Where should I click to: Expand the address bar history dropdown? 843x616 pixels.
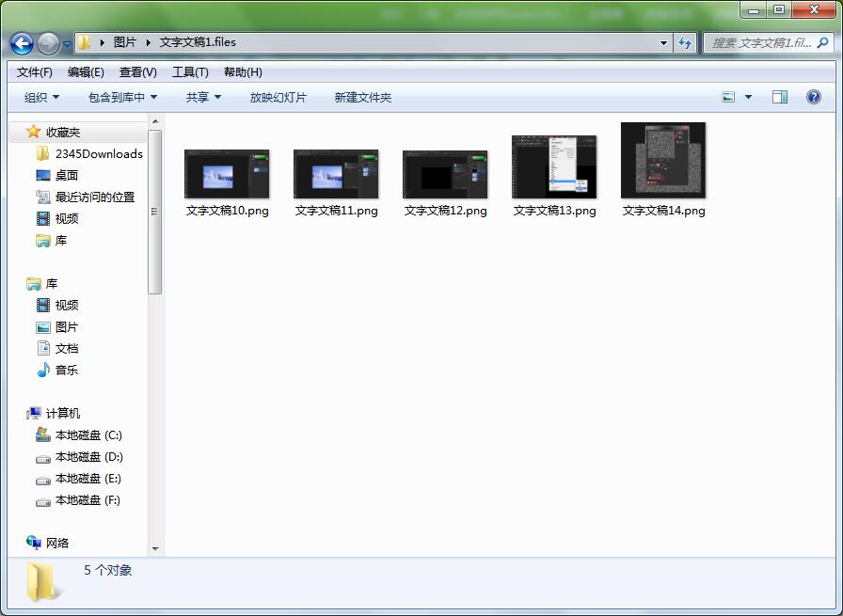[x=663, y=43]
